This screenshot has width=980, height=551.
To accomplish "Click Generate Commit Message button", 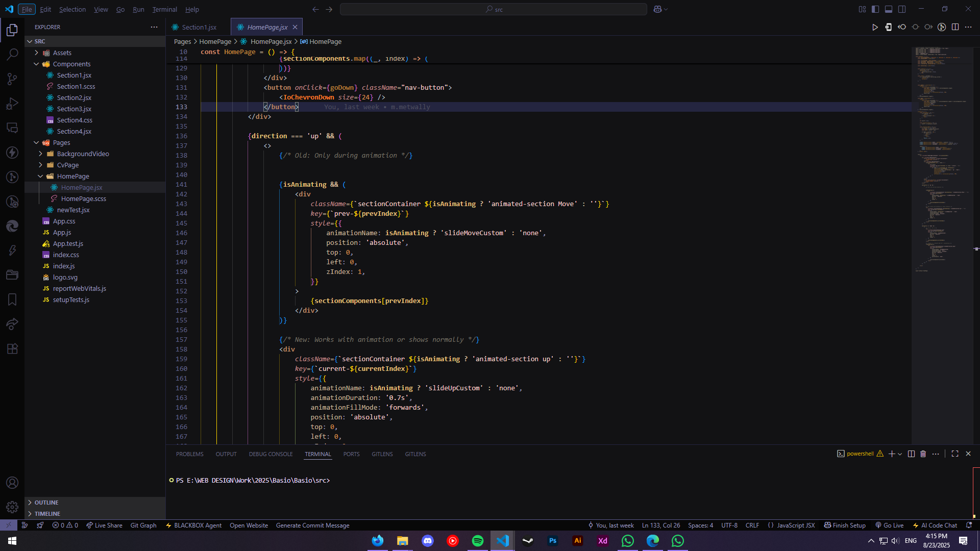I will 312,525.
